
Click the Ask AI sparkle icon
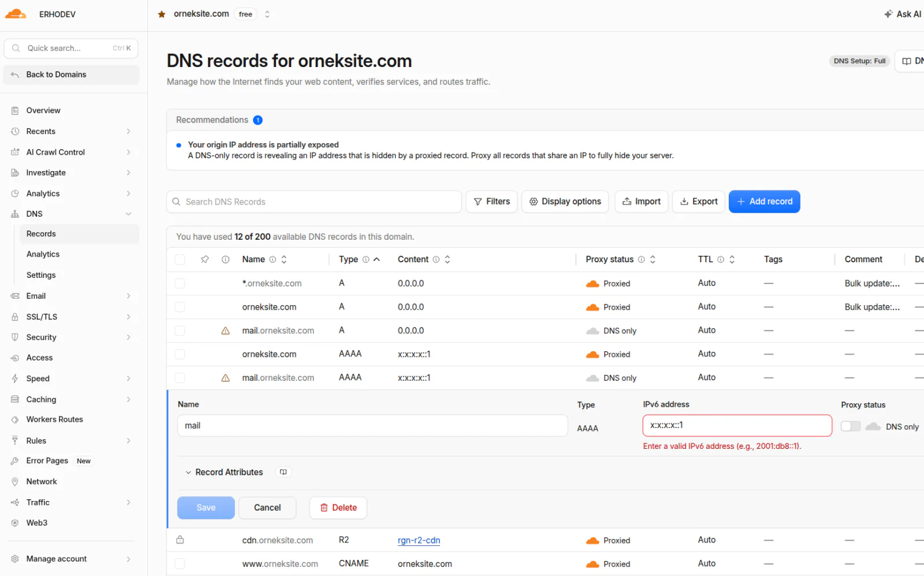coord(888,14)
